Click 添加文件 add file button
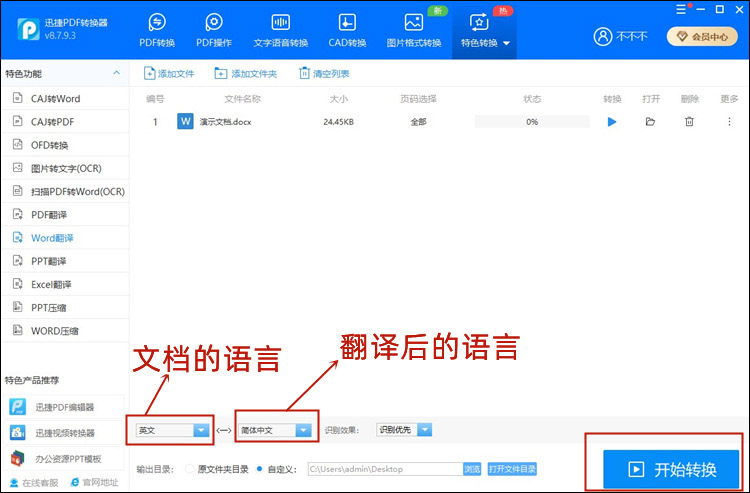The image size is (750, 493). coord(169,74)
